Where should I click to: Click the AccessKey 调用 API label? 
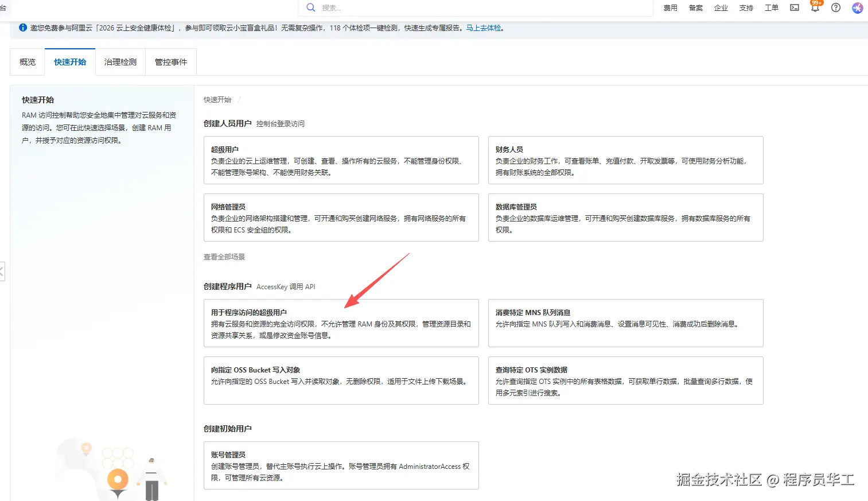click(286, 287)
